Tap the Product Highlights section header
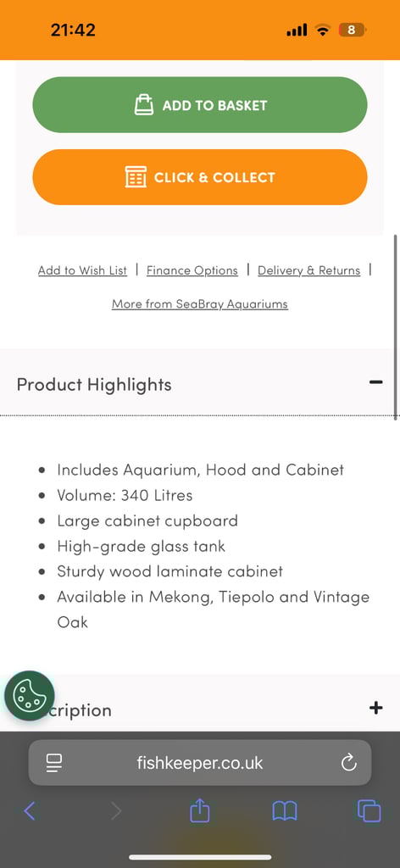The image size is (400, 868). (x=200, y=383)
